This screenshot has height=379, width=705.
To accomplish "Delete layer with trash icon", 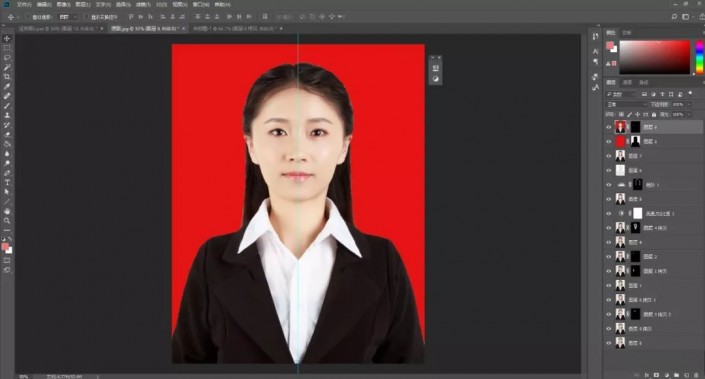I will (x=696, y=375).
